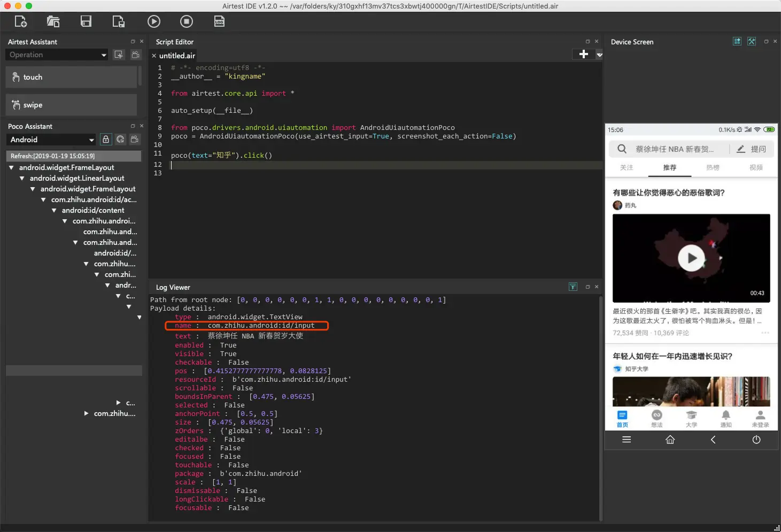Click the swipe operation button
Viewport: 781px width, 532px height.
pos(71,105)
